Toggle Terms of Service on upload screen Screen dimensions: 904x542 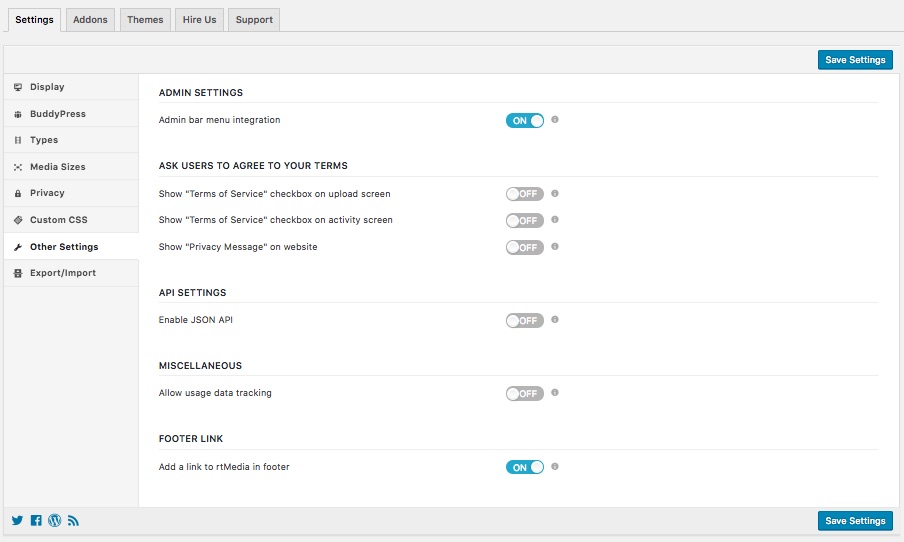525,194
